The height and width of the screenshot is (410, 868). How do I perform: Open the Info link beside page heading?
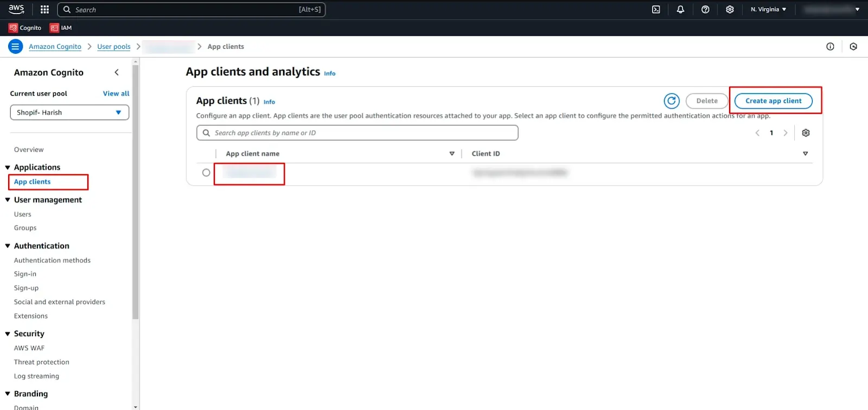[330, 74]
